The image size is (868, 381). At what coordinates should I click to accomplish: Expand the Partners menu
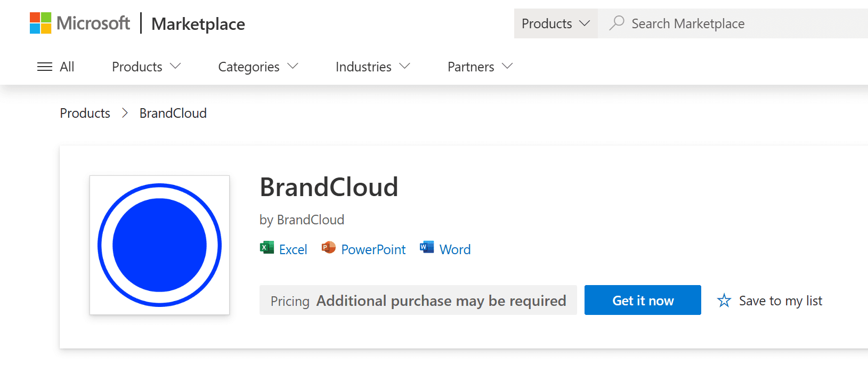pyautogui.click(x=480, y=67)
